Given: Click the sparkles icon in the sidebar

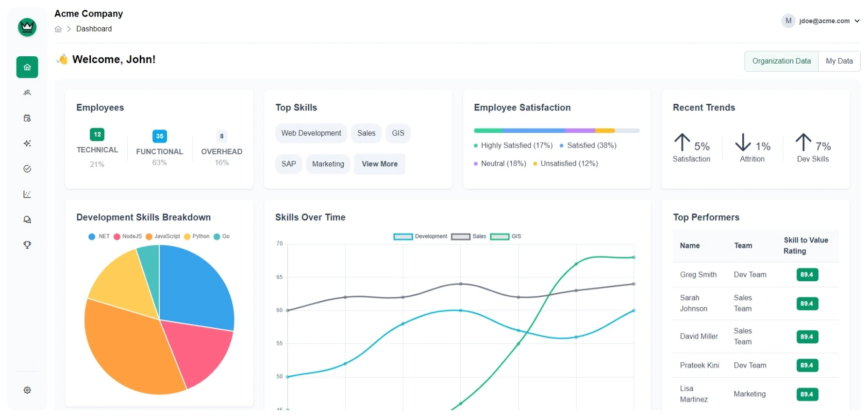Looking at the screenshot, I should [27, 144].
